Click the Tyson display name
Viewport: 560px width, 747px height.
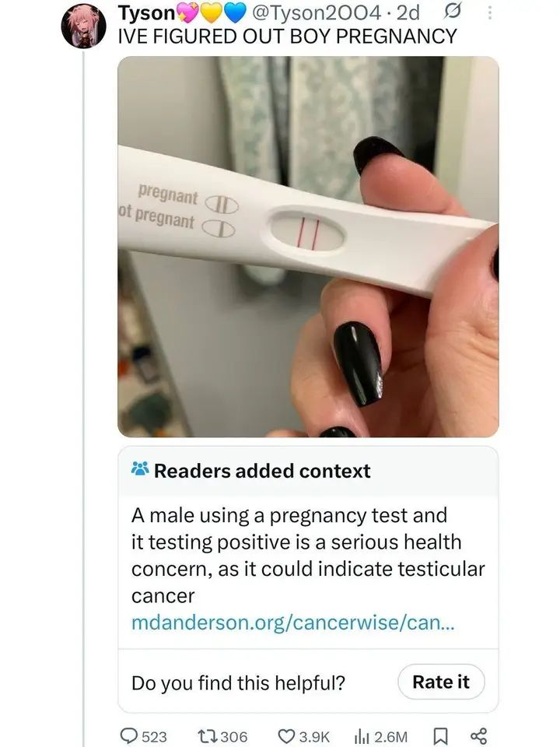click(147, 13)
